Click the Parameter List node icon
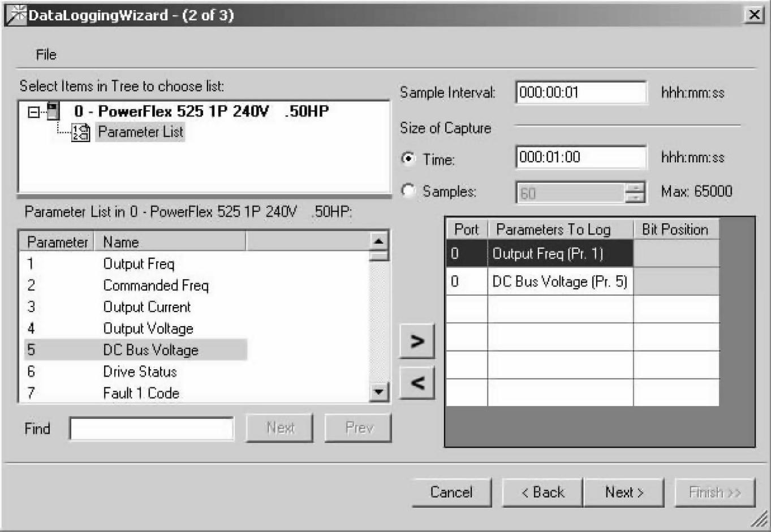This screenshot has width=771, height=532. [80, 133]
